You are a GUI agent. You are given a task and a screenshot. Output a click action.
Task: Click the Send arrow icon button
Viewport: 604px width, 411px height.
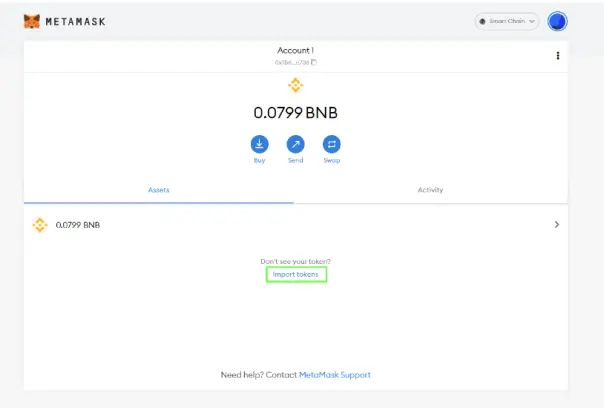(295, 144)
